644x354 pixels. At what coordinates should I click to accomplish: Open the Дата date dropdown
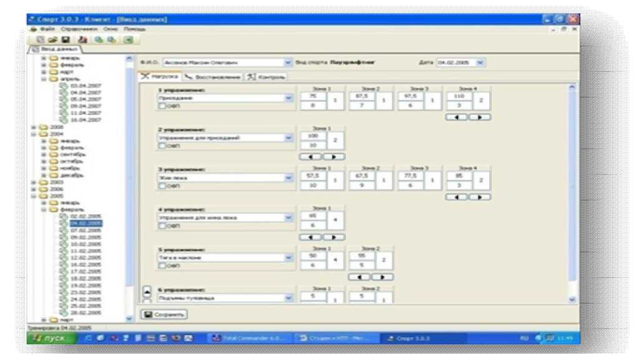480,62
